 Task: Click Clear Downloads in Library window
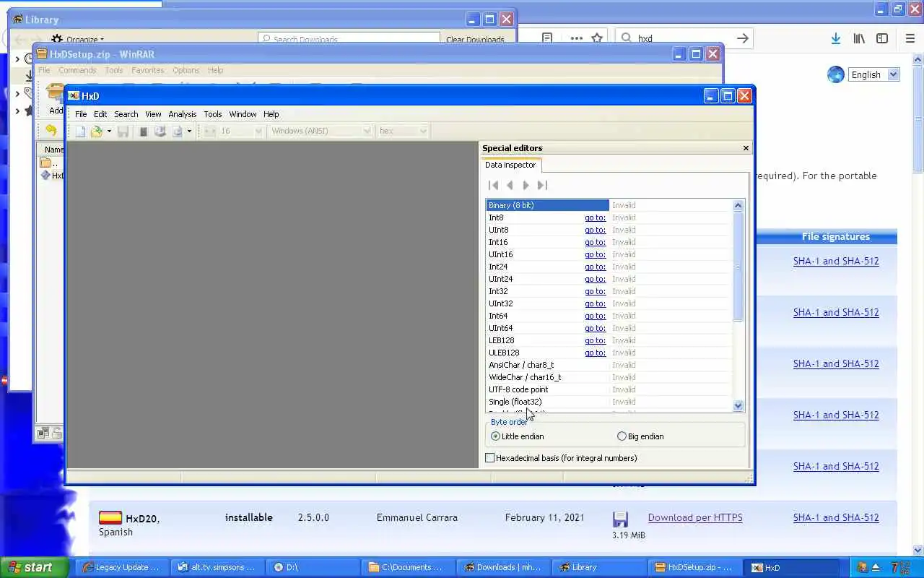click(x=475, y=40)
